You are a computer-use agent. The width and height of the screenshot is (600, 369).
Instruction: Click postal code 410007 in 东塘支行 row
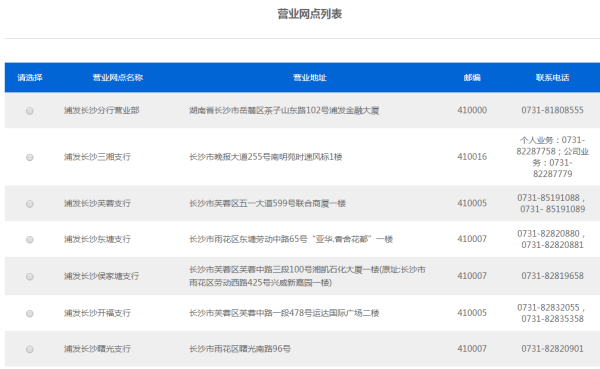click(x=472, y=239)
